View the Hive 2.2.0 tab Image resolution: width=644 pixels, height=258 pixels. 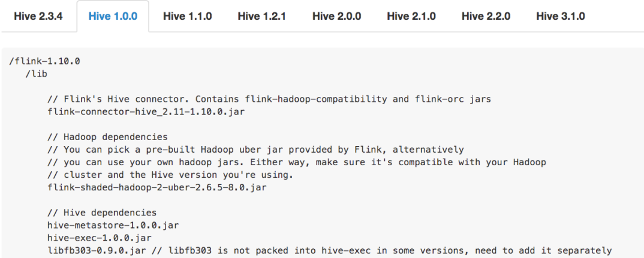486,16
